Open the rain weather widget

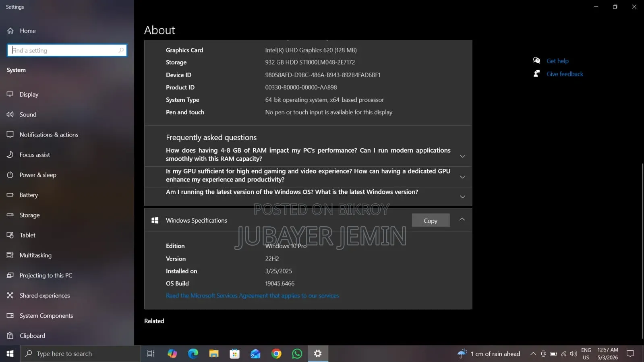pyautogui.click(x=489, y=354)
